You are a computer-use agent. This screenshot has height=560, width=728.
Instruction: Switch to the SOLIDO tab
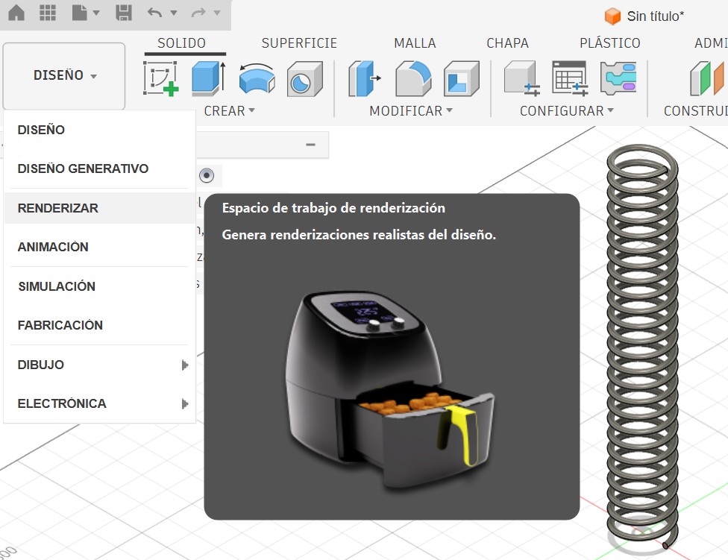[x=181, y=43]
